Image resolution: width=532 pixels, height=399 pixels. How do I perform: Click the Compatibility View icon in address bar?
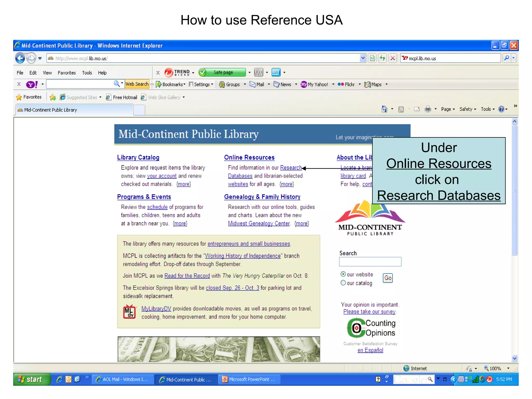tap(372, 58)
